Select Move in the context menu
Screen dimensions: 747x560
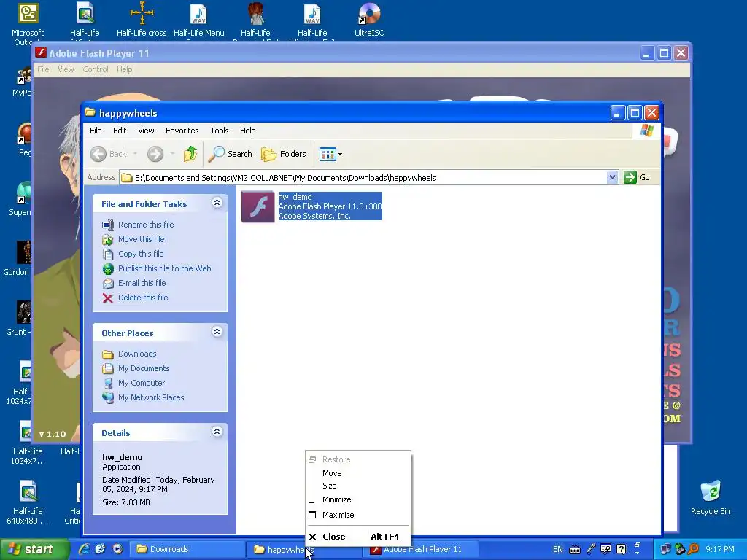point(357,473)
